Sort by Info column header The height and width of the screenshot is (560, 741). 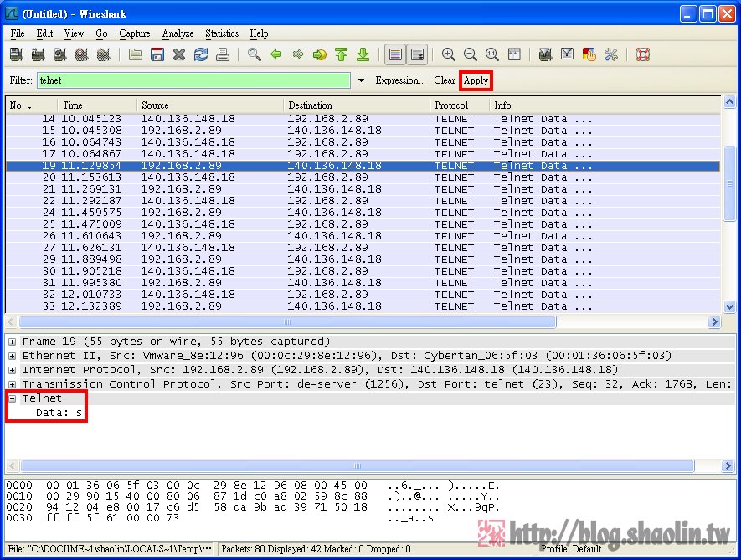(x=605, y=105)
